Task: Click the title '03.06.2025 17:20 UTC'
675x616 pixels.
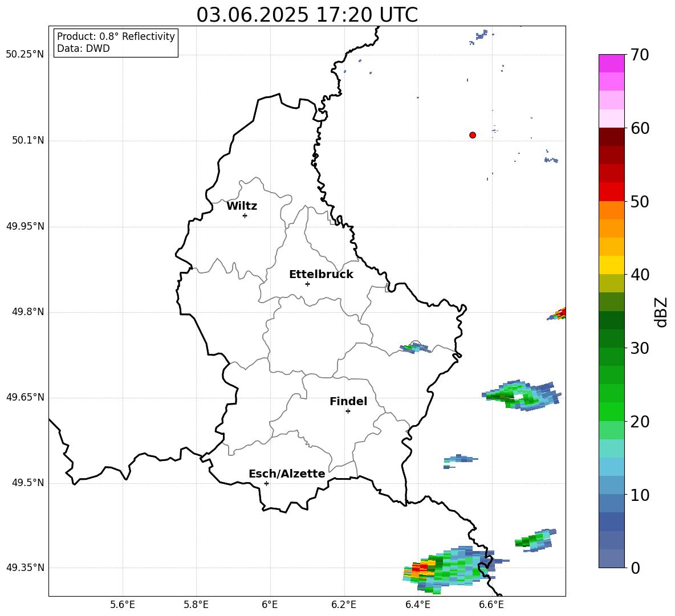Action: (x=307, y=15)
